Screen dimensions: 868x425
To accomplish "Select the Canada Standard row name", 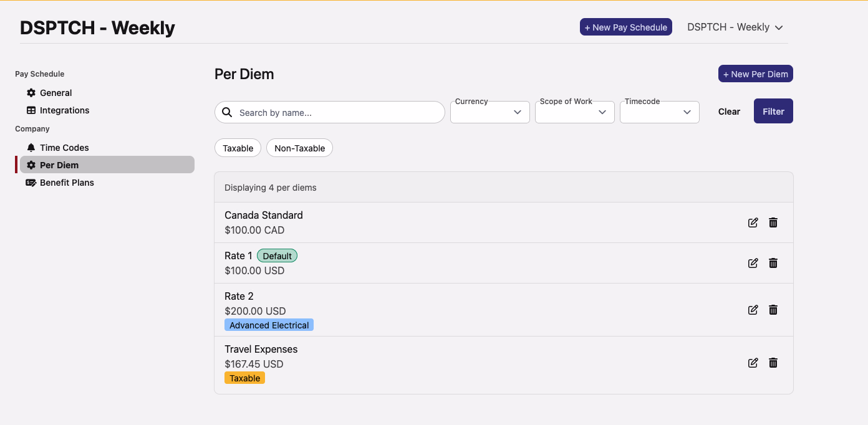I will click(x=264, y=215).
